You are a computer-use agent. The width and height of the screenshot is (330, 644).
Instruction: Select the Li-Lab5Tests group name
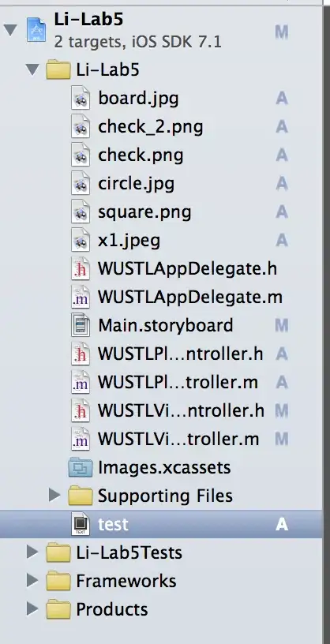pyautogui.click(x=129, y=552)
